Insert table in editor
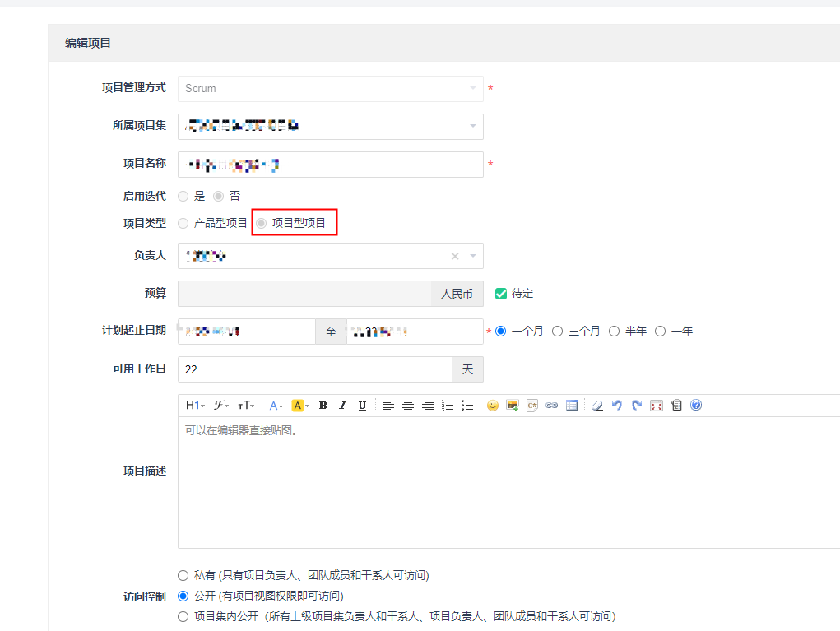This screenshot has width=840, height=631. pos(572,406)
